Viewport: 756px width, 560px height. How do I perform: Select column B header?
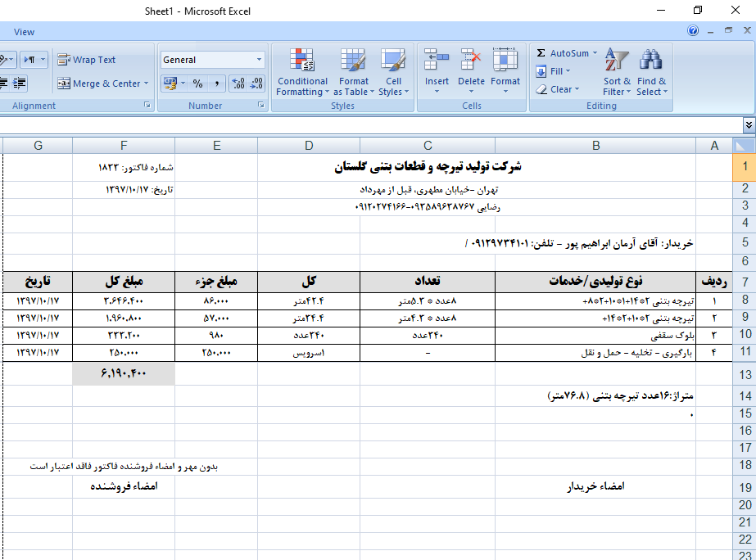(595, 146)
